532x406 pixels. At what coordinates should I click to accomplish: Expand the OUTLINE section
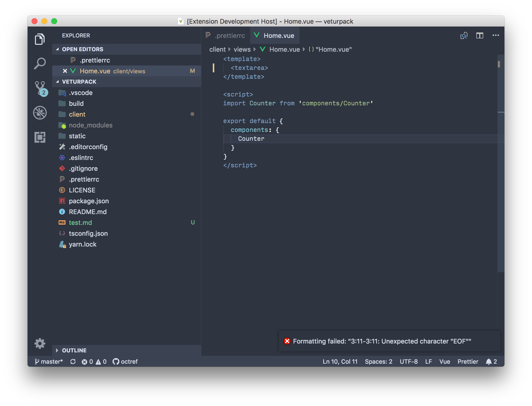click(x=57, y=350)
